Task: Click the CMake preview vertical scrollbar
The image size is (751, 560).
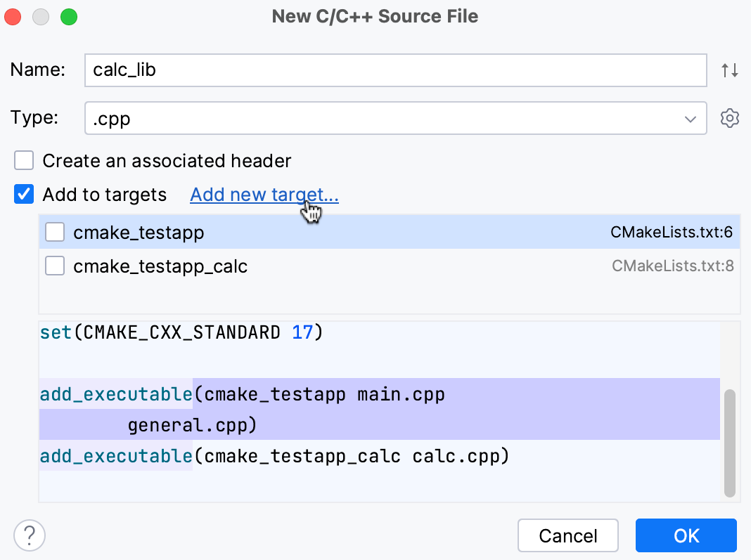Action: 730,443
